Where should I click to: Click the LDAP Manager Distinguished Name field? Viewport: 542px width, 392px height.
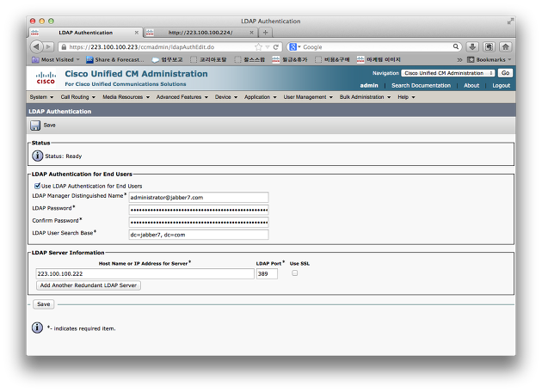[x=199, y=197]
